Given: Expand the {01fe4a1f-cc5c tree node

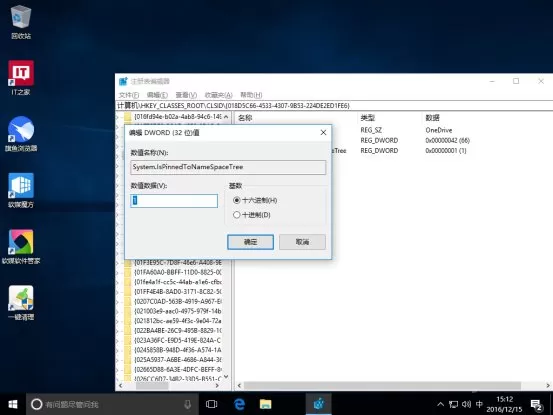Looking at the screenshot, I should click(118, 282).
